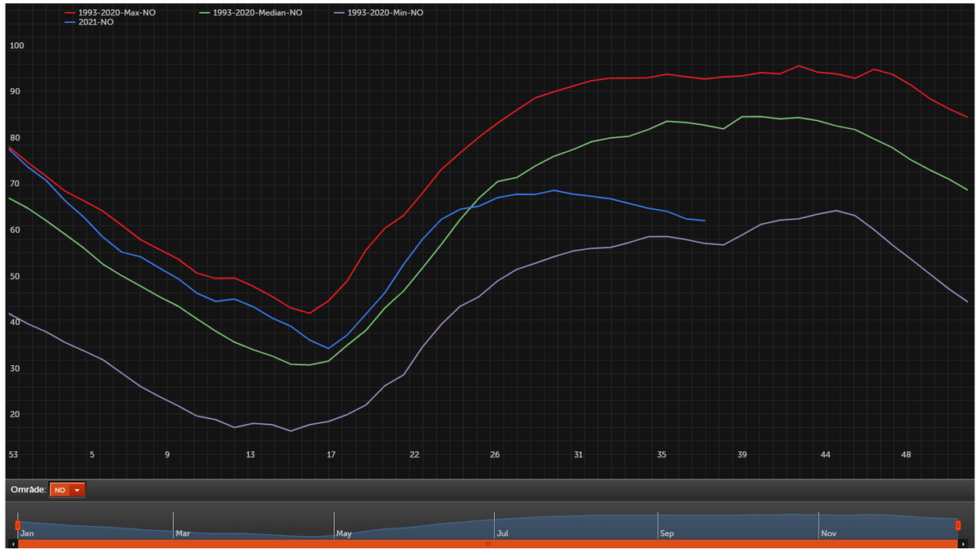Click the end of the blue 2021-NO line
The width and height of the screenshot is (980, 553).
click(704, 221)
